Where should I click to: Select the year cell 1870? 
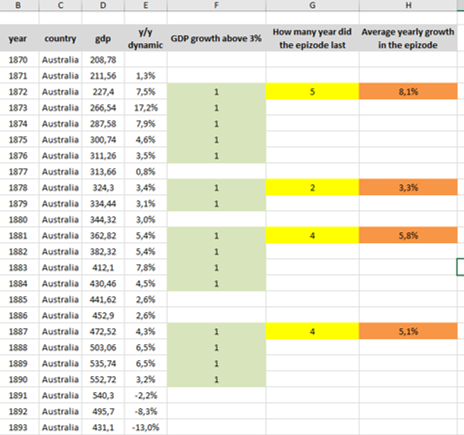[19, 60]
